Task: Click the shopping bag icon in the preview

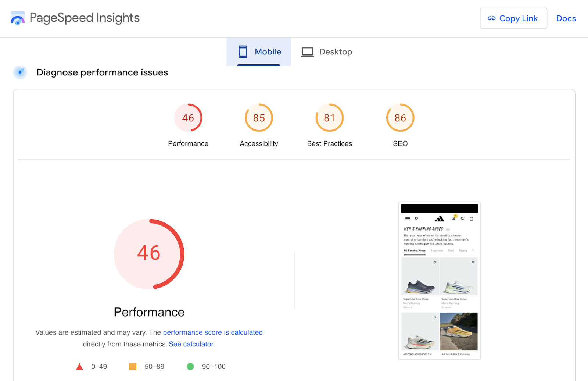Action: [472, 219]
